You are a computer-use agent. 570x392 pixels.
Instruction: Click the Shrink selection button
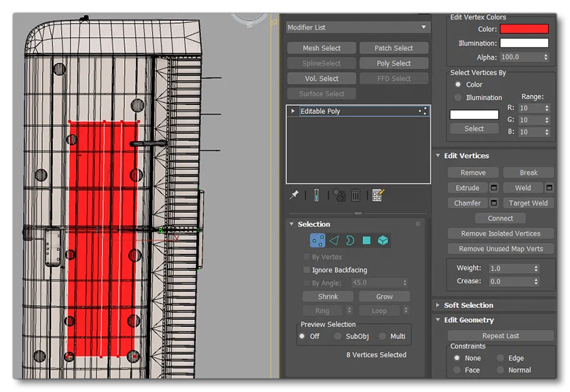[328, 296]
